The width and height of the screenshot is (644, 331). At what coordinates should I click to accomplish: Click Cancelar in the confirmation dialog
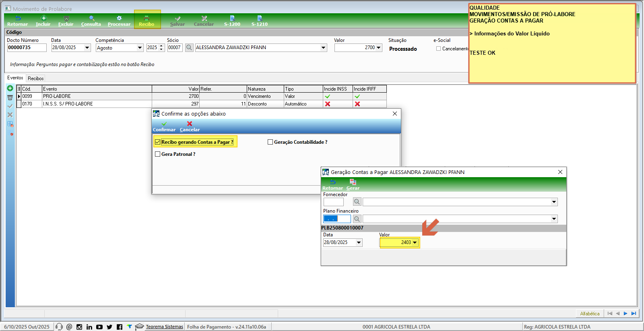(190, 126)
